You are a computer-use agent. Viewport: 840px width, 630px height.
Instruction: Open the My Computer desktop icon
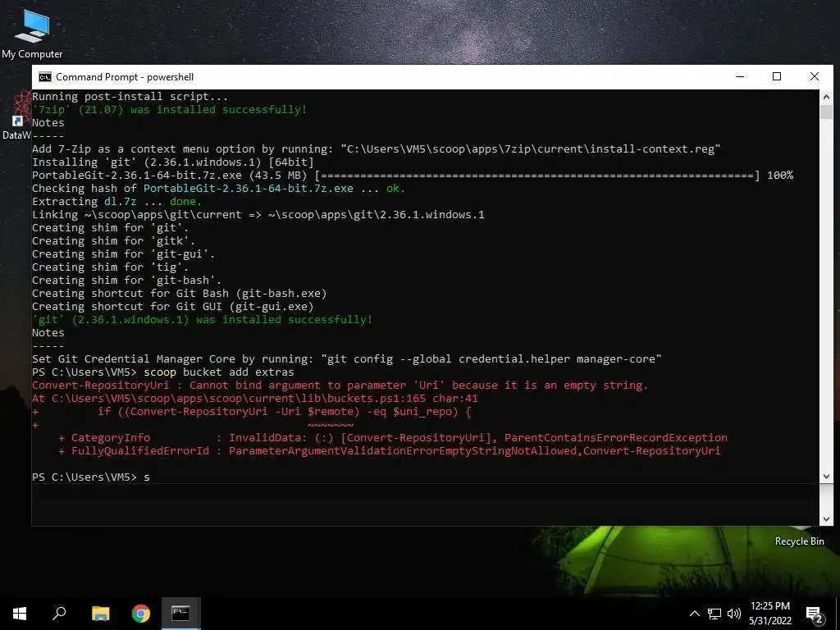(x=32, y=33)
